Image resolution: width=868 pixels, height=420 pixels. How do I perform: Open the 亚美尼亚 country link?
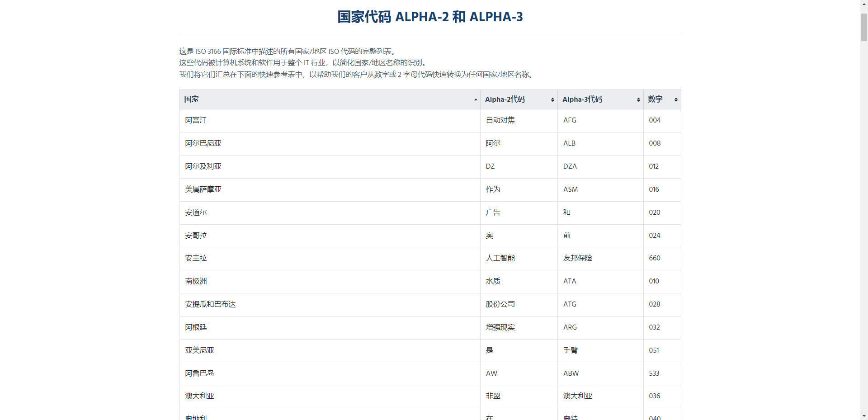pos(199,350)
